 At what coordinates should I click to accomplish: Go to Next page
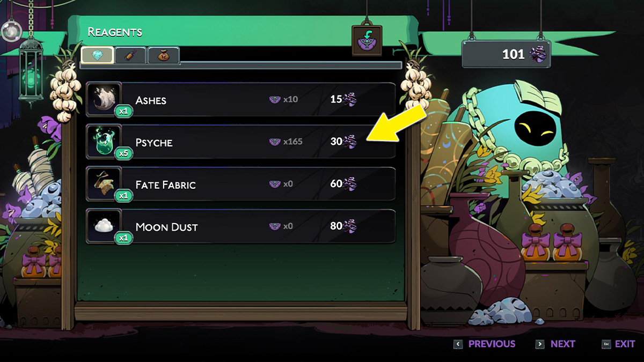[563, 344]
